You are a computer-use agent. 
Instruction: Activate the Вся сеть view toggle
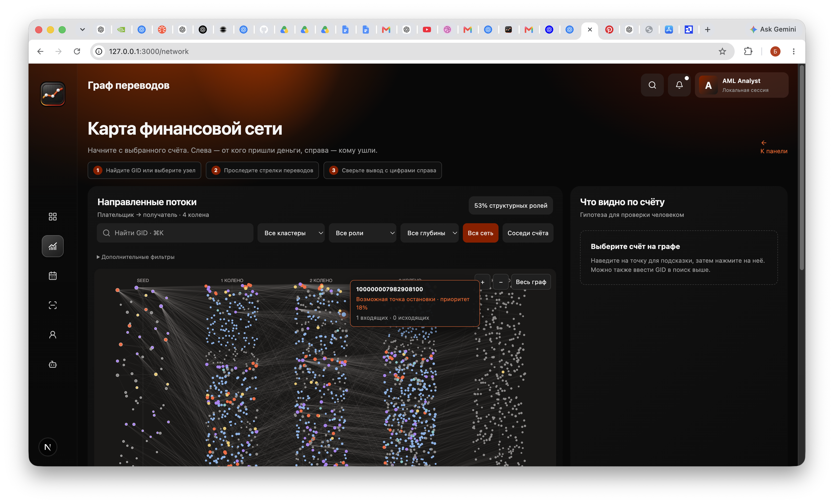pos(480,233)
